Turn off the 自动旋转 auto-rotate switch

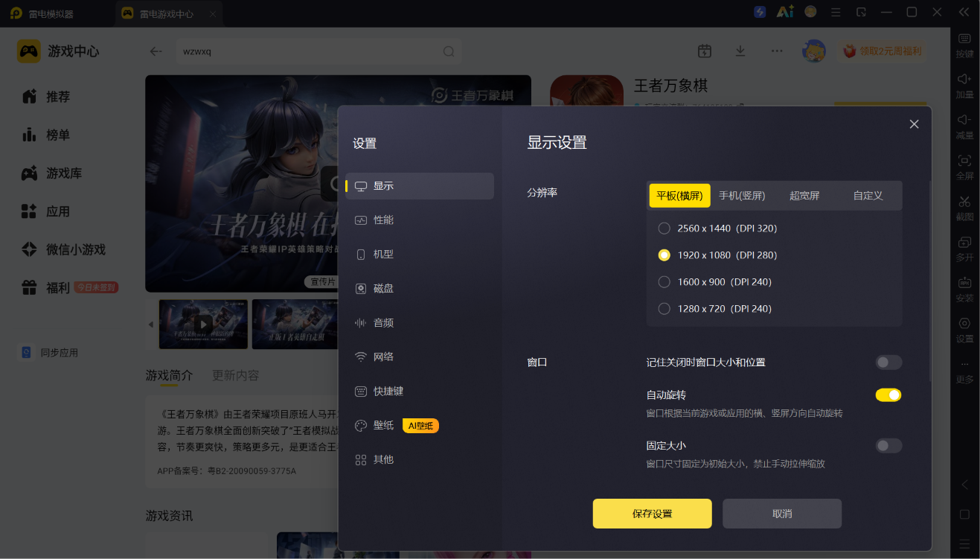[x=888, y=395]
